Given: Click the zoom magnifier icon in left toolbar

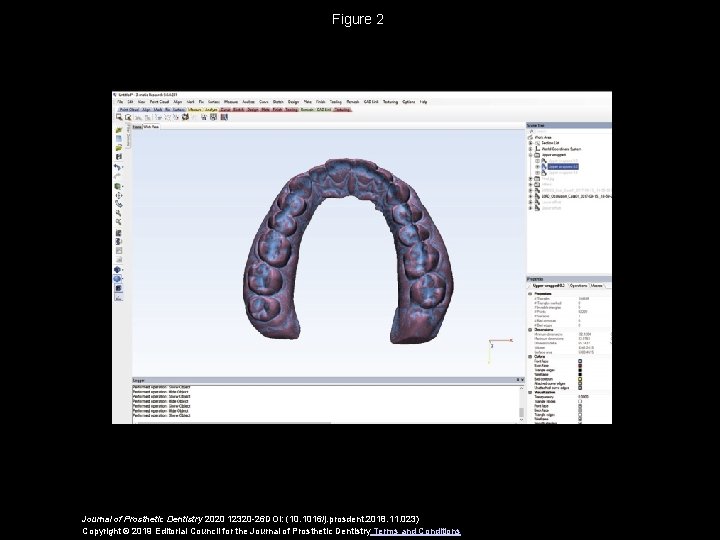Looking at the screenshot, I should 118,213.
